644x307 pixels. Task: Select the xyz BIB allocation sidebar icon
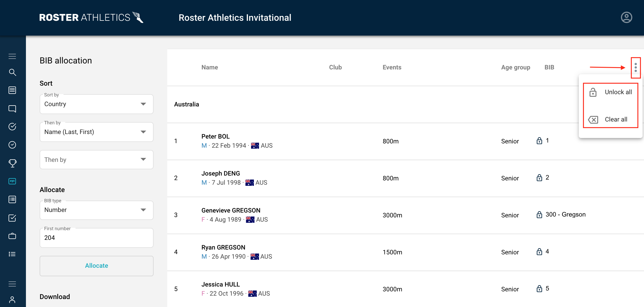[x=13, y=181]
